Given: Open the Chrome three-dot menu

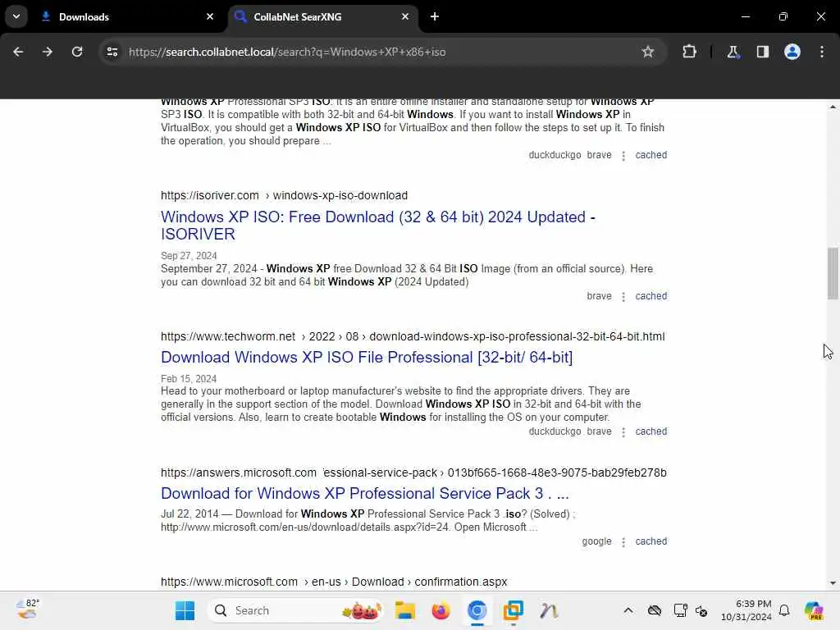Looking at the screenshot, I should (x=822, y=52).
